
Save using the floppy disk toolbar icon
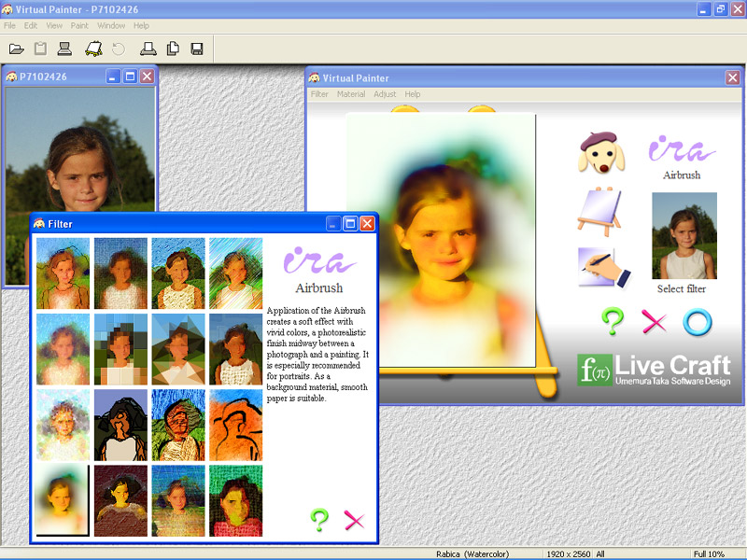pos(197,49)
